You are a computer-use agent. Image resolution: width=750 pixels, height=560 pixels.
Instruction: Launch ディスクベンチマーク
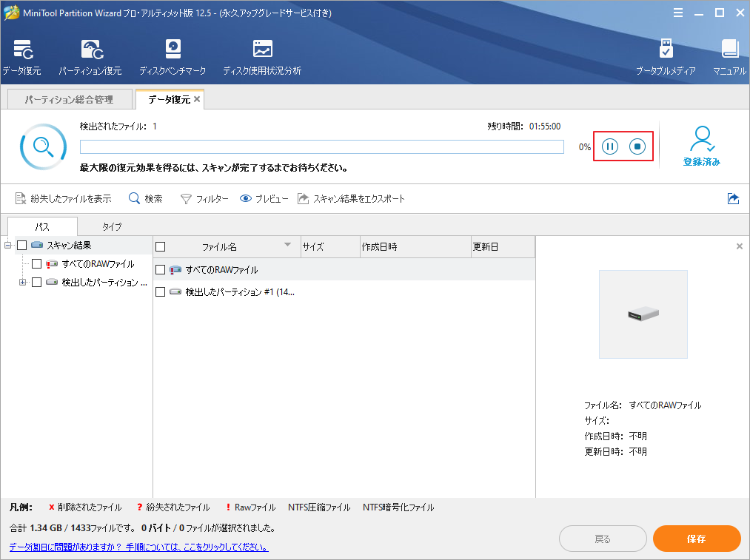click(173, 58)
